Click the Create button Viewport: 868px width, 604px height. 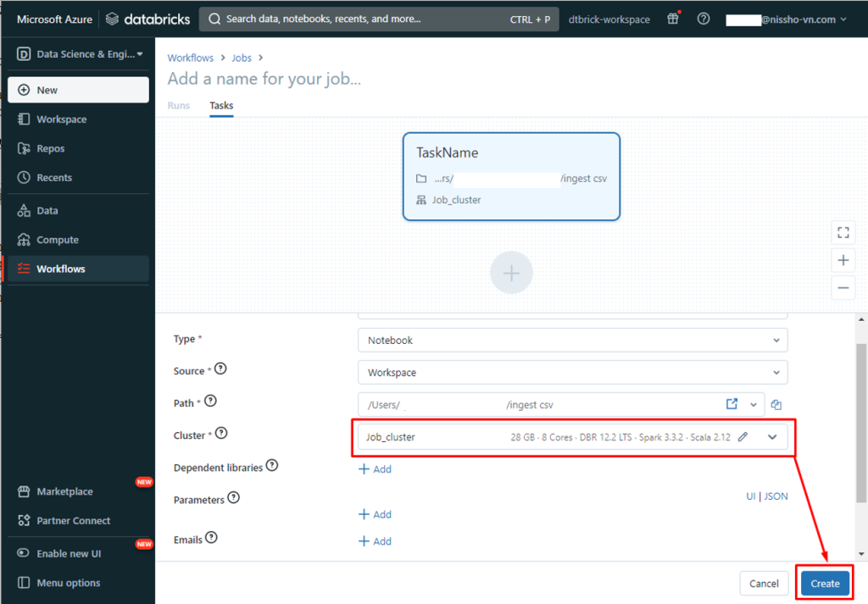(x=824, y=583)
